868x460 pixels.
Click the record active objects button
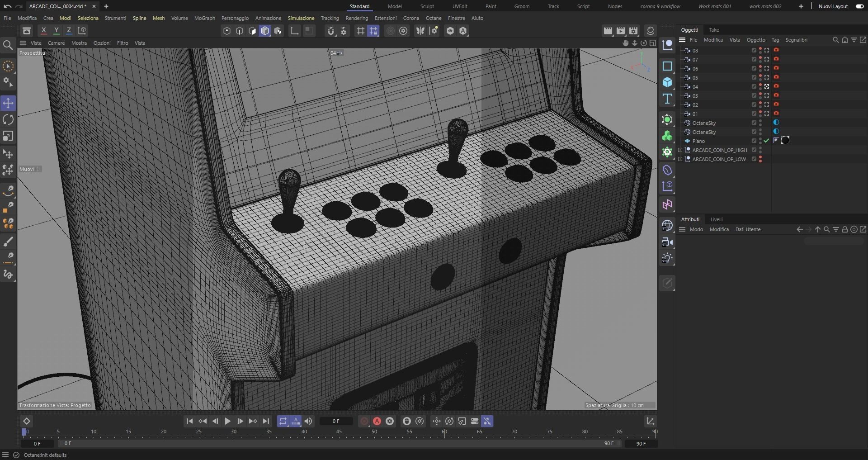coord(364,421)
